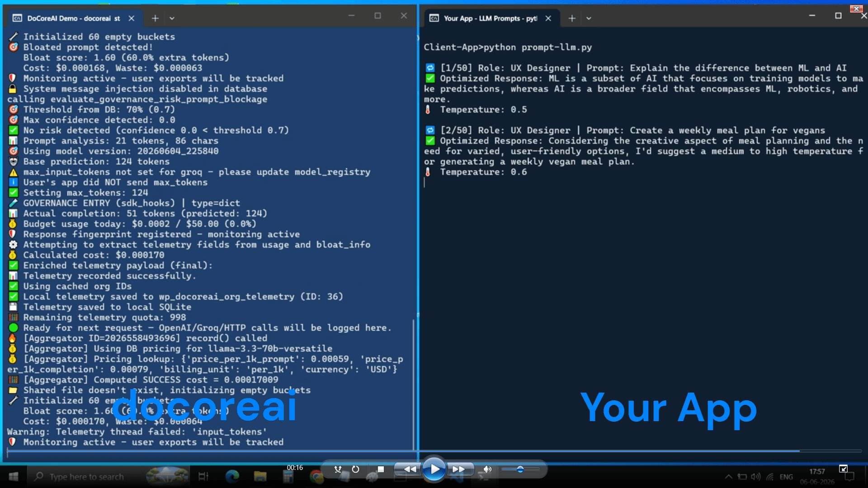The height and width of the screenshot is (488, 868).
Task: Show hidden system tray icons chevron
Action: pos(728,476)
